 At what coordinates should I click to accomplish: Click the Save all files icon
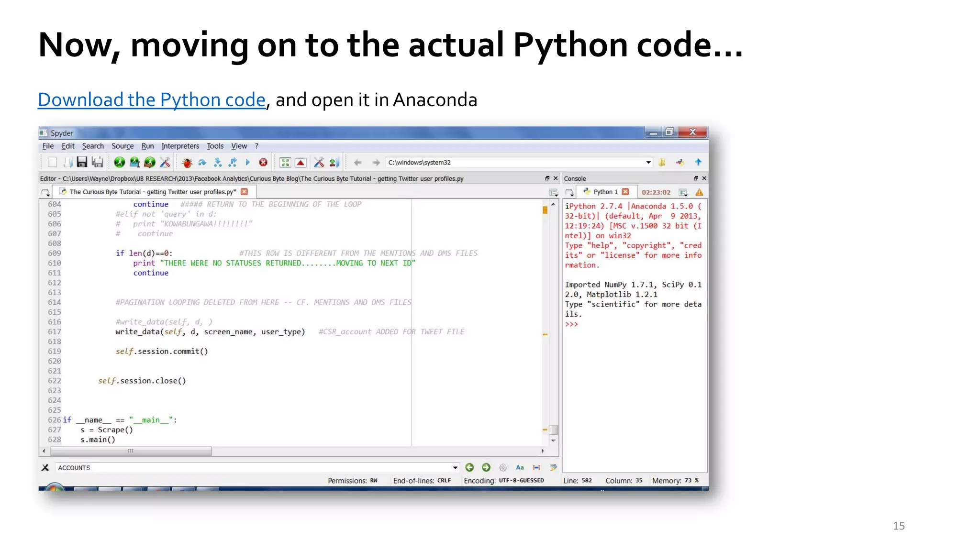97,163
